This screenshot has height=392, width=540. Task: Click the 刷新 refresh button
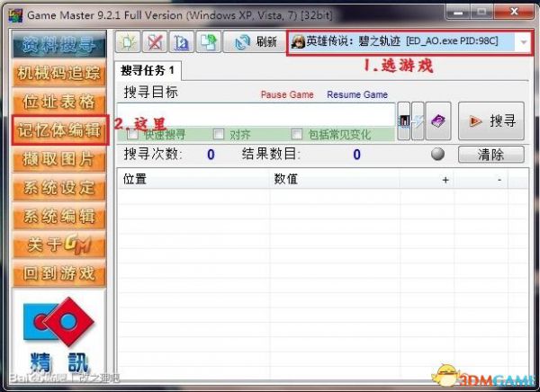pos(255,42)
